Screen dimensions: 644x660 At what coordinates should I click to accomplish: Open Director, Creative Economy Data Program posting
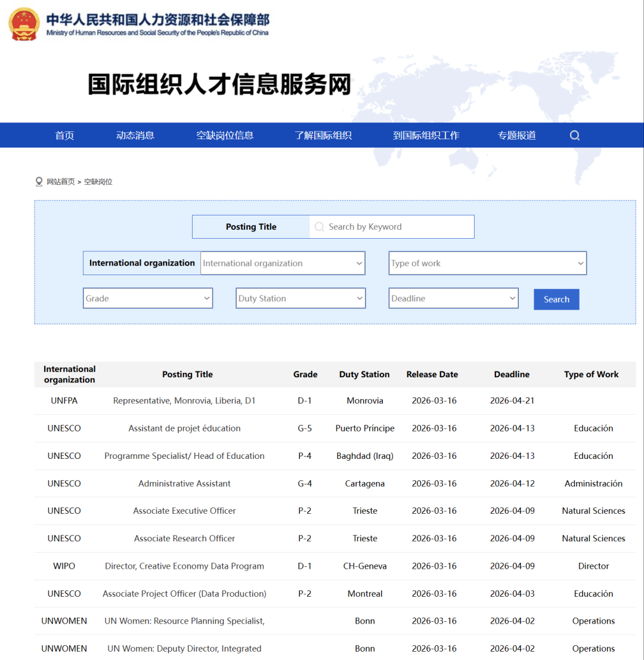click(184, 566)
